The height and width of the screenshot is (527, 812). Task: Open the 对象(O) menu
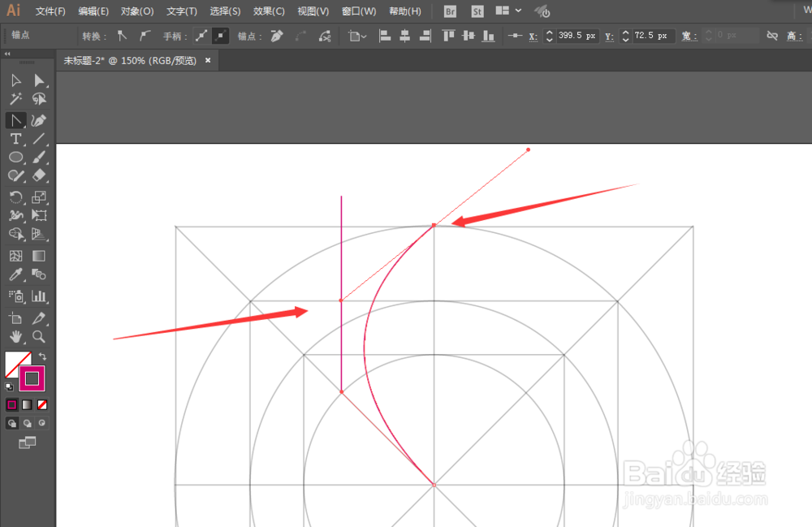tap(137, 11)
